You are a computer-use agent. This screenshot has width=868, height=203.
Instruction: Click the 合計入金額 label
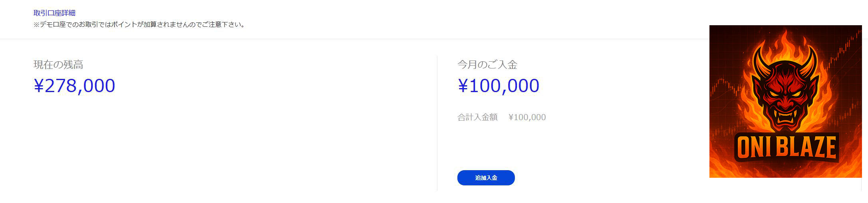coord(477,117)
